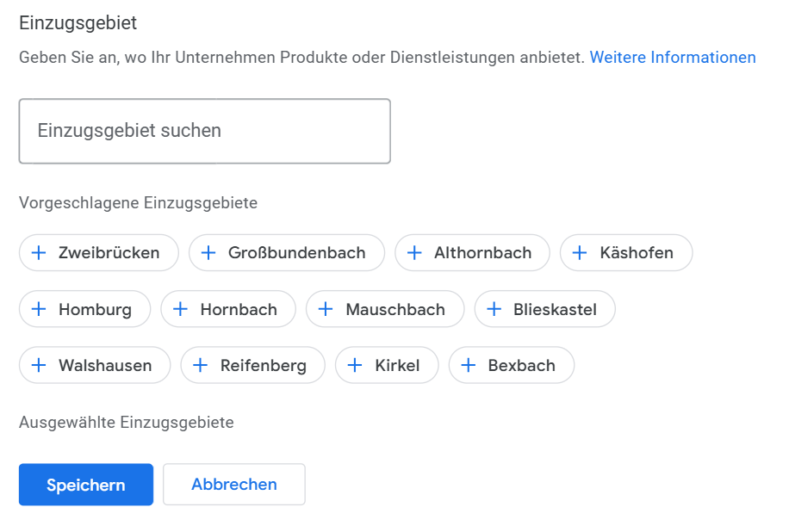Save changes with Speichern button
This screenshot has width=789, height=532.
pos(86,485)
